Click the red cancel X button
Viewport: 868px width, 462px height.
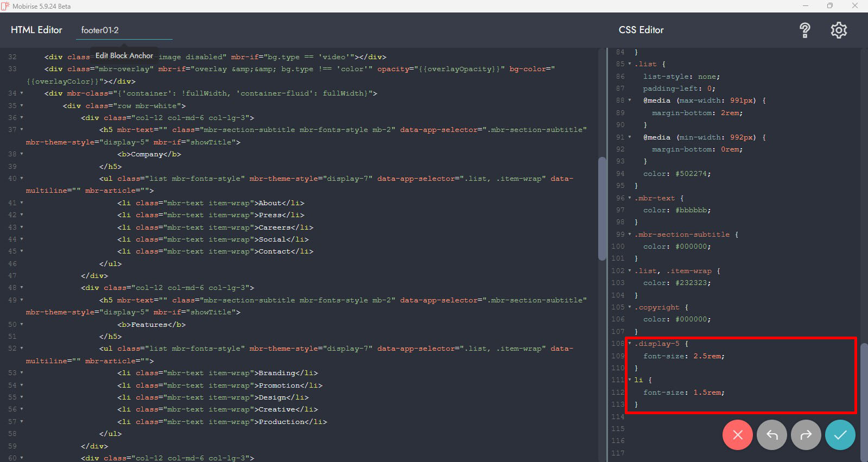point(737,435)
